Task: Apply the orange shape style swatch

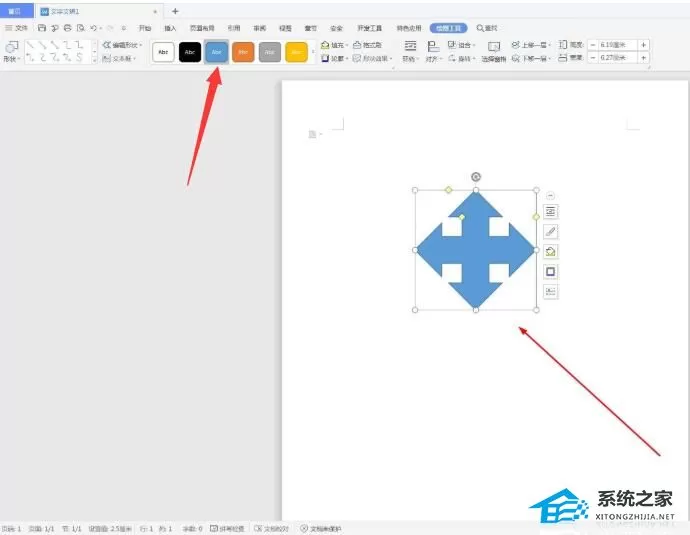Action: 243,52
